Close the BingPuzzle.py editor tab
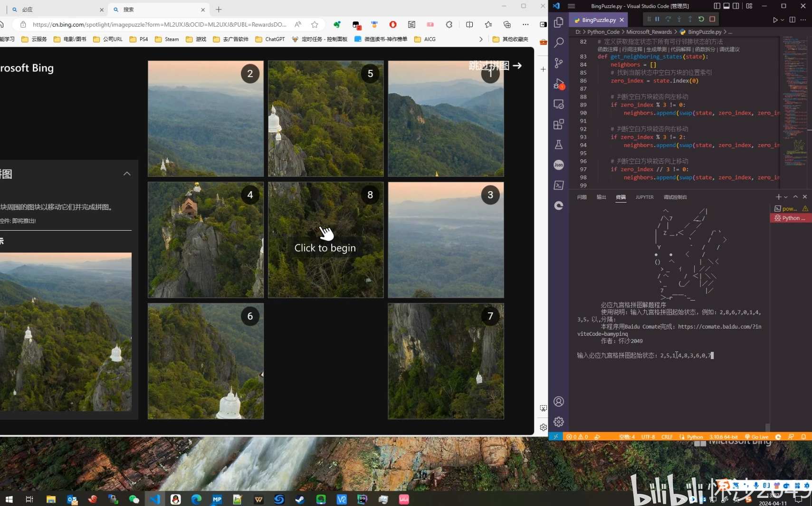812x506 pixels. point(621,20)
